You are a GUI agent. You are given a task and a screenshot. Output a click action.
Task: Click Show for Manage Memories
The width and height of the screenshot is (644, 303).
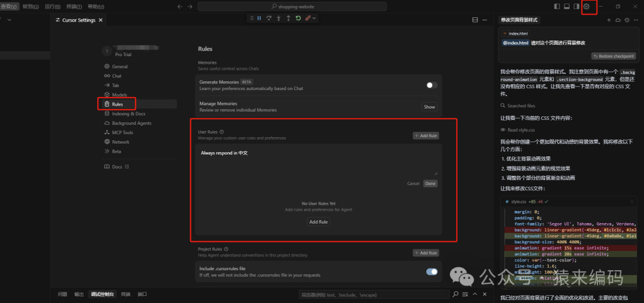429,107
